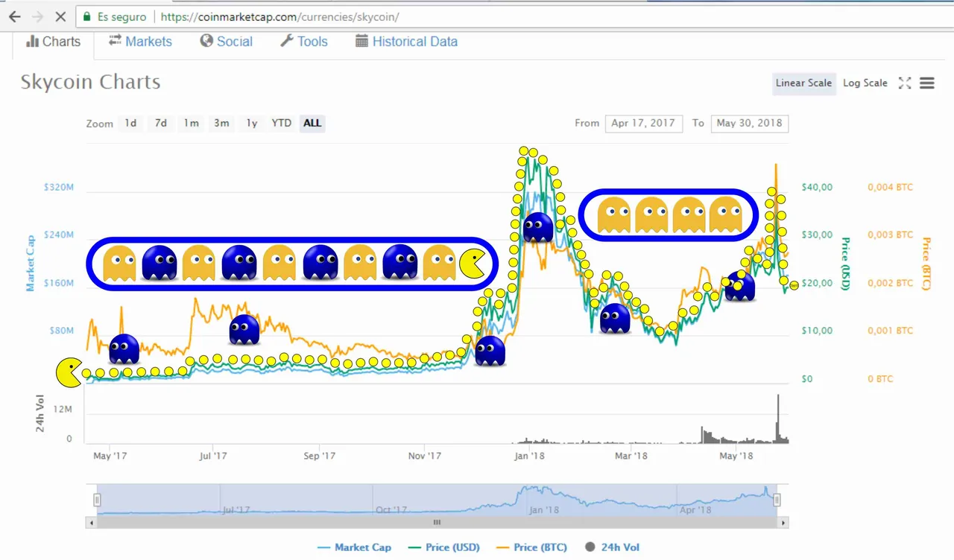Click the green secure padlock icon

coord(87,16)
